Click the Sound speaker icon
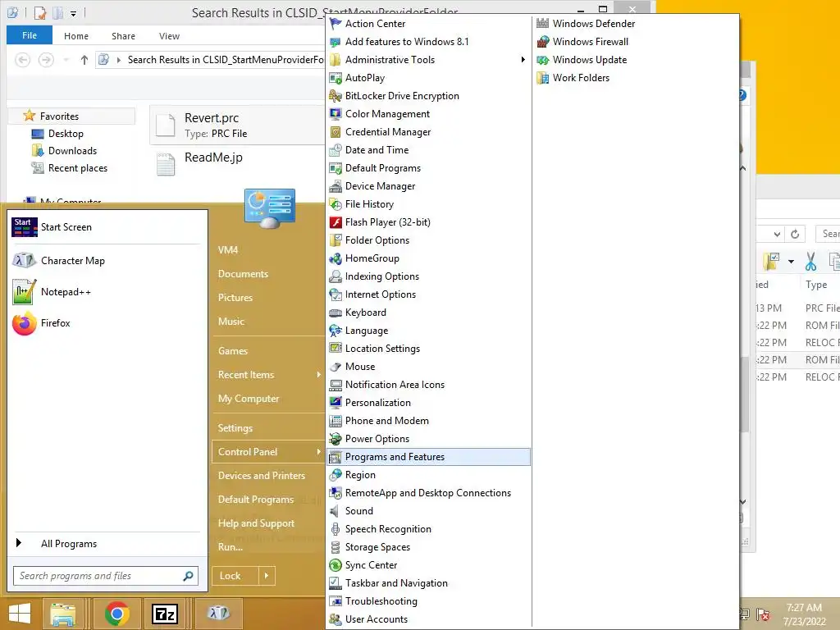This screenshot has height=630, width=840. tap(336, 511)
